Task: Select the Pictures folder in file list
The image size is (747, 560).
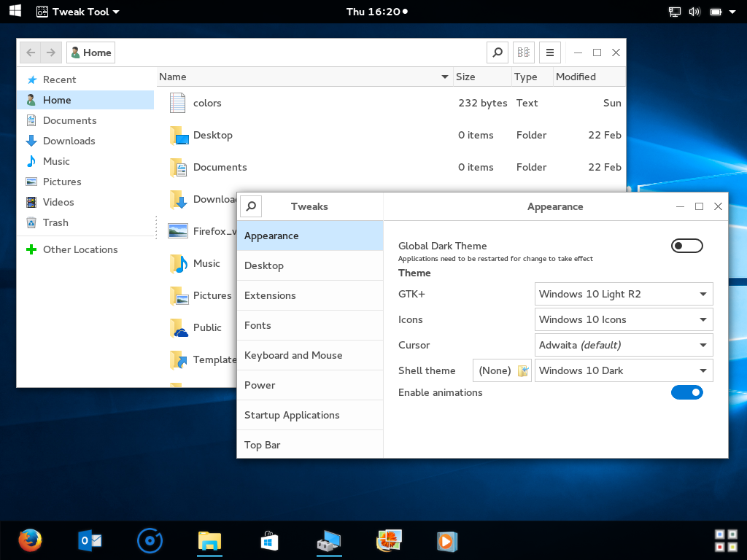Action: 200,296
